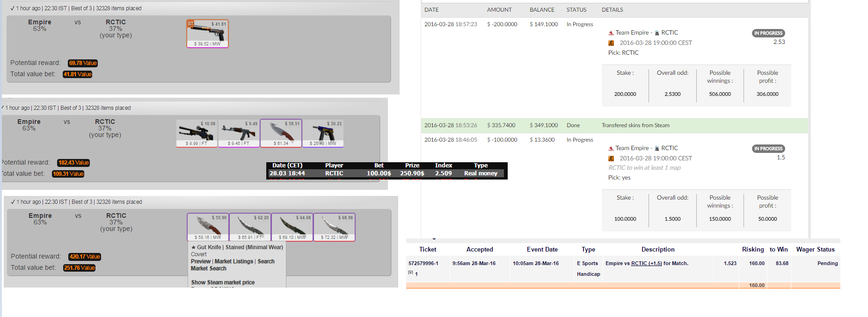Expand ticket 572579996-1 with the plus icon
Image resolution: width=868 pixels, height=317 pixels.
[411, 273]
